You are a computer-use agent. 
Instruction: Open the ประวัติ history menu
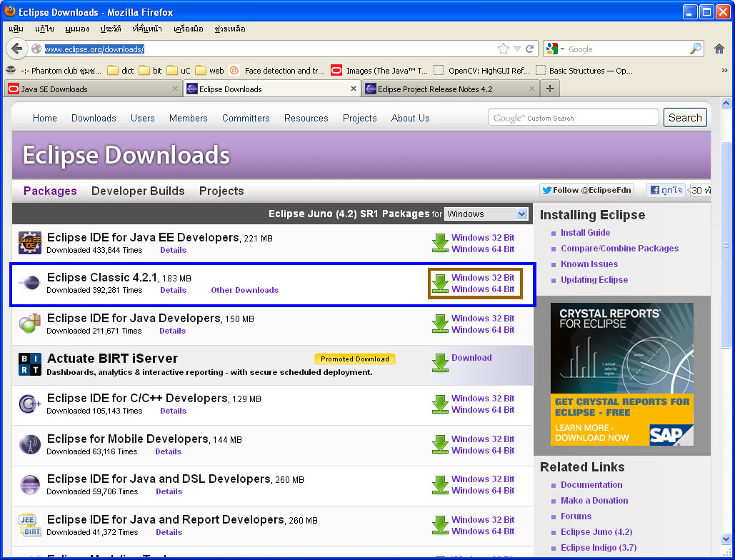coord(111,29)
